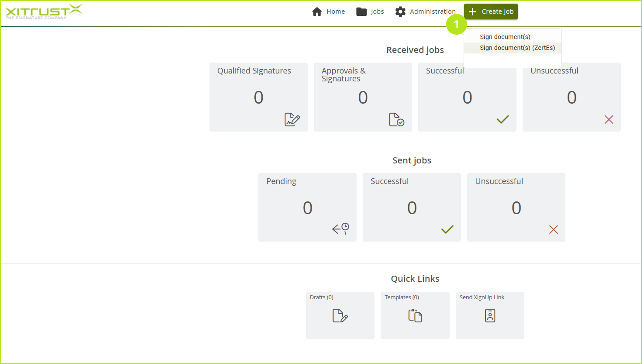
Task: Choose Sign document(s) (ZertEs) from the dropdown
Action: pyautogui.click(x=517, y=48)
